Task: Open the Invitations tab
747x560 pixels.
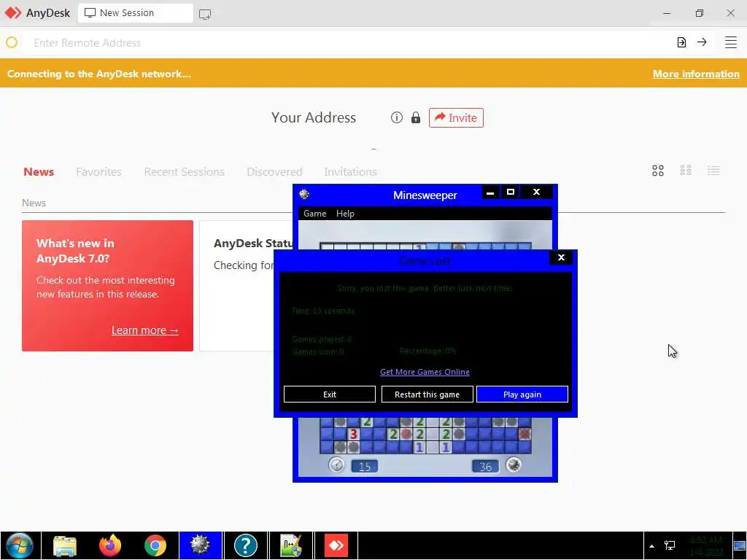Action: point(350,172)
